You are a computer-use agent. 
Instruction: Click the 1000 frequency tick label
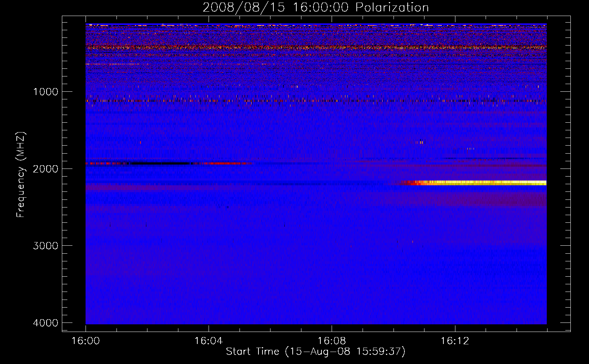click(46, 92)
